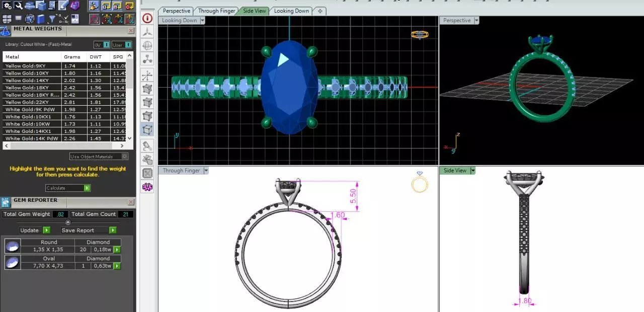Open the gears settings icon in top toolbar
This screenshot has height=312, width=644.
7,6
